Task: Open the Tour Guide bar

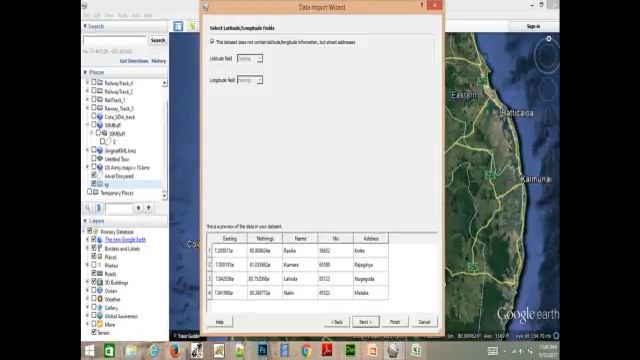Action: 186,336
